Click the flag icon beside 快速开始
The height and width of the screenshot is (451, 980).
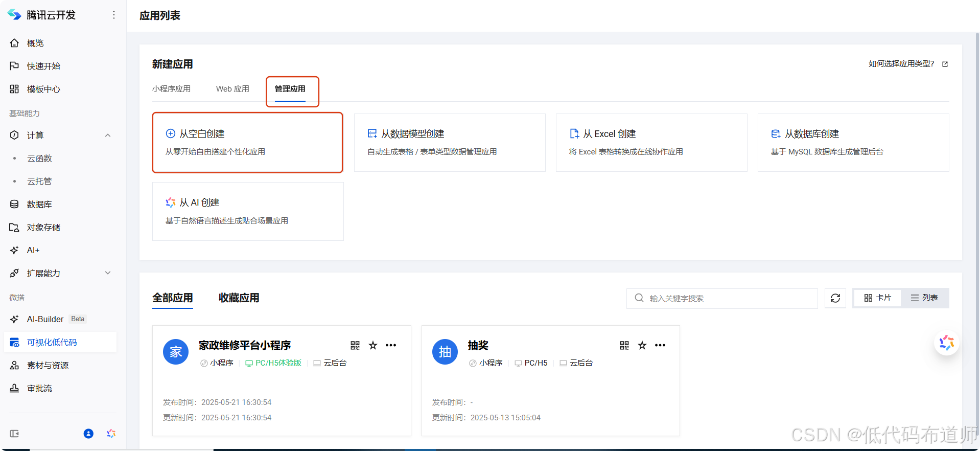14,66
